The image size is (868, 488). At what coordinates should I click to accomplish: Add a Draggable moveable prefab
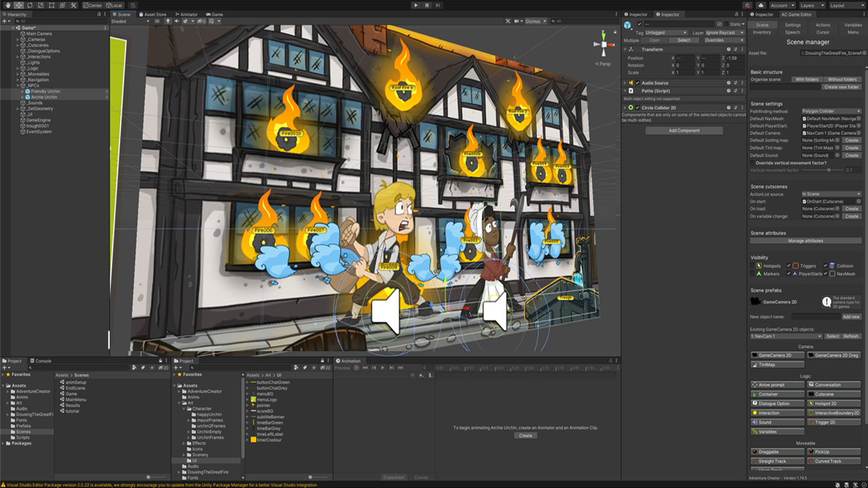click(778, 452)
